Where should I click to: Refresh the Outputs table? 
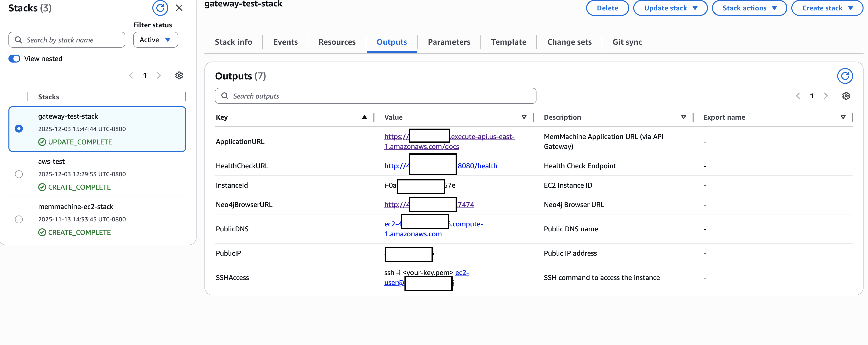coord(845,76)
